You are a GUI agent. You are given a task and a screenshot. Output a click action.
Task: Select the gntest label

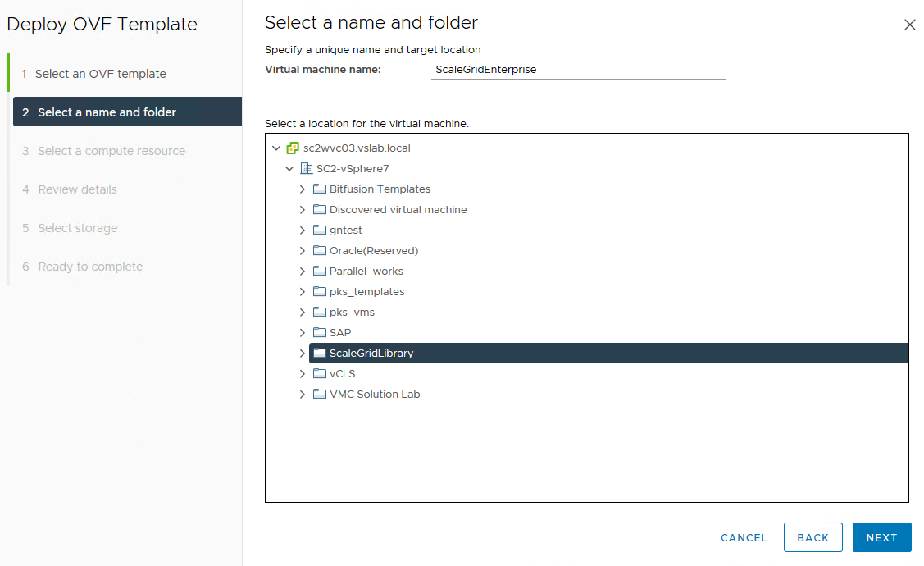[x=346, y=230]
